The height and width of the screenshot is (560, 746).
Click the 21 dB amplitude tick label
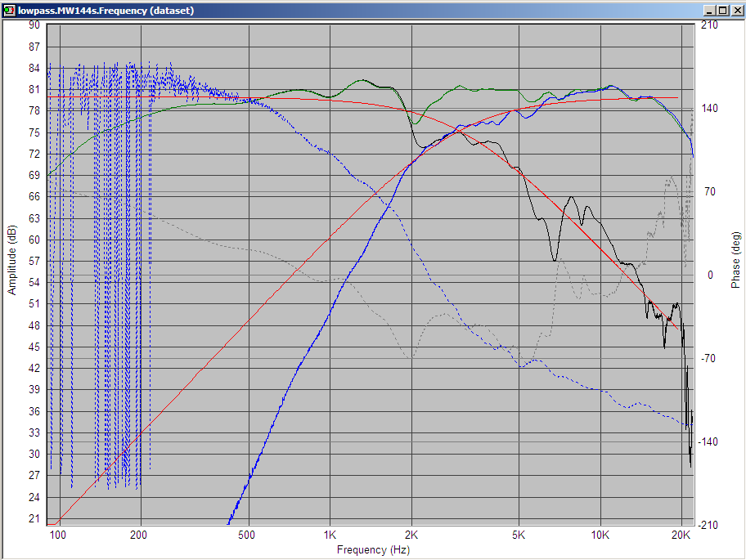coord(34,518)
